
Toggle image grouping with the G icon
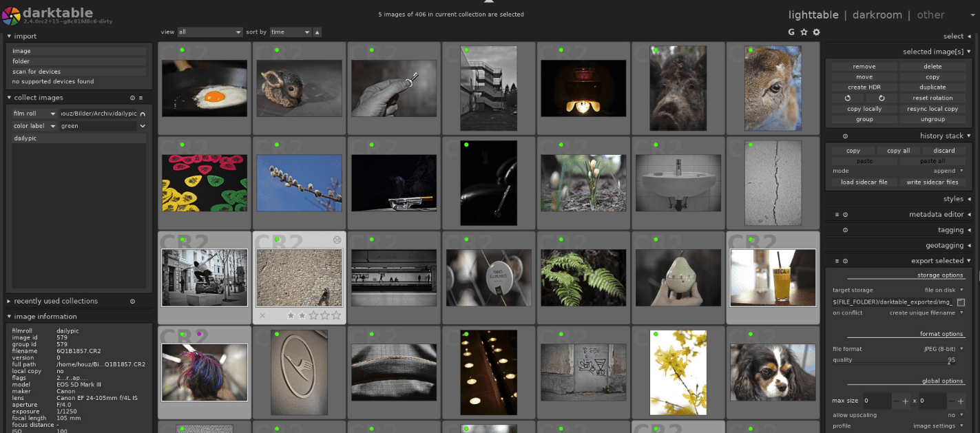(791, 32)
